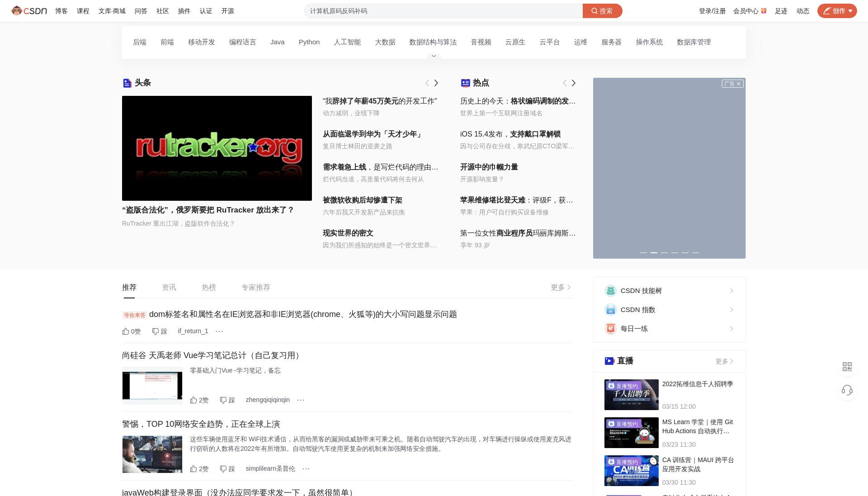Click the orange 搜索 search button
This screenshot has width=868, height=496.
click(x=602, y=11)
